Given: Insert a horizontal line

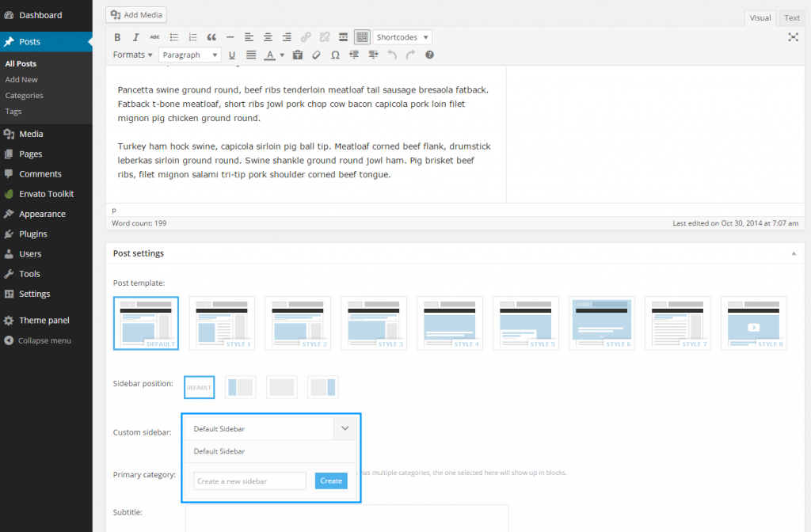Looking at the screenshot, I should (x=230, y=37).
